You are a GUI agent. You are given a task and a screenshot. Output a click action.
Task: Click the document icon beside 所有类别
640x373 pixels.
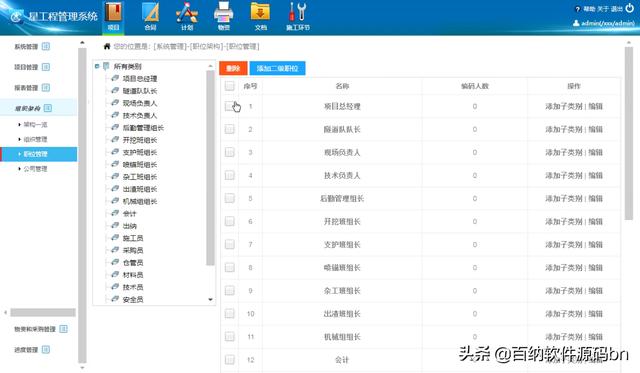(x=106, y=66)
